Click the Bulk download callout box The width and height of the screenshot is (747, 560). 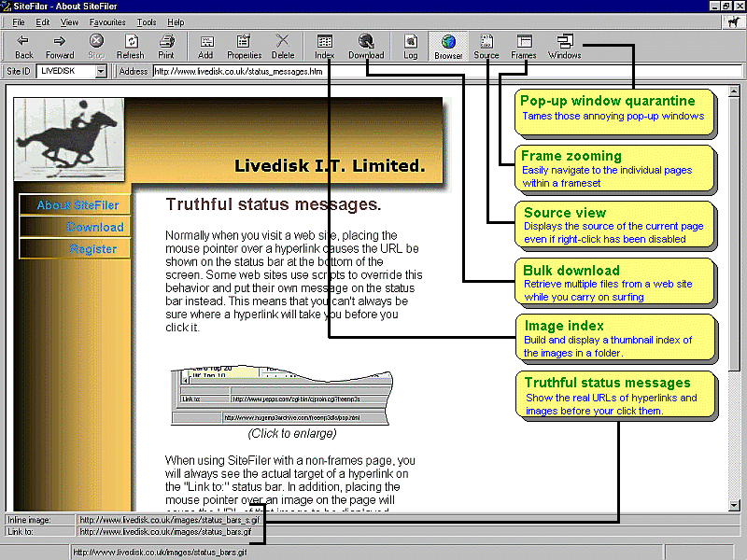click(615, 283)
